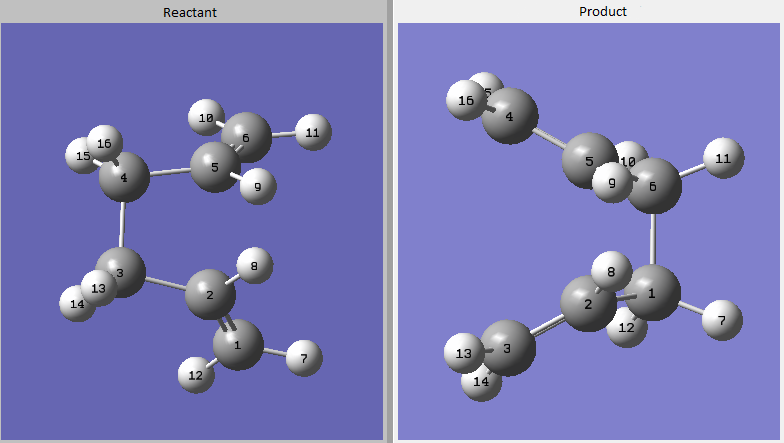Image resolution: width=784 pixels, height=443 pixels.
Task: Click carbon atom 2 in Product view
Action: pos(588,304)
